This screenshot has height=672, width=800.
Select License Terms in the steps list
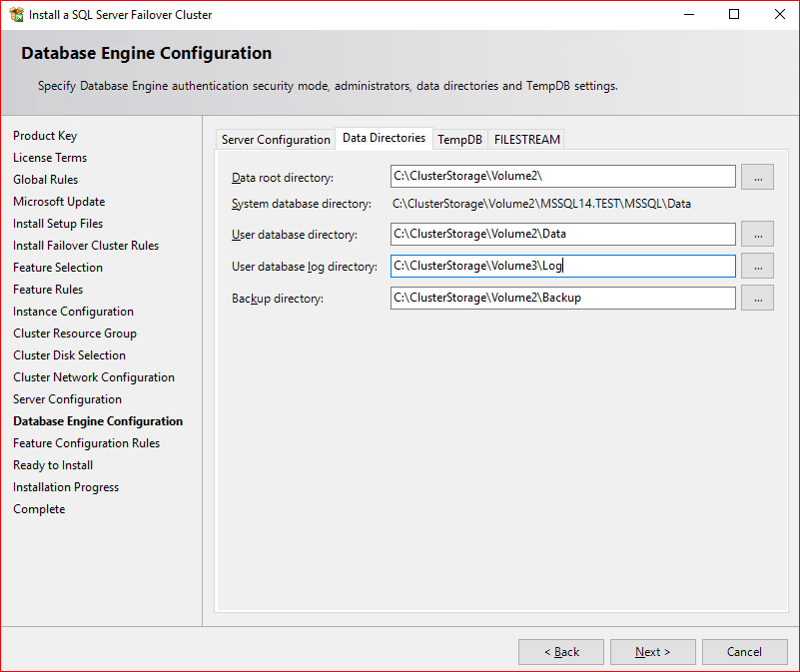(50, 158)
